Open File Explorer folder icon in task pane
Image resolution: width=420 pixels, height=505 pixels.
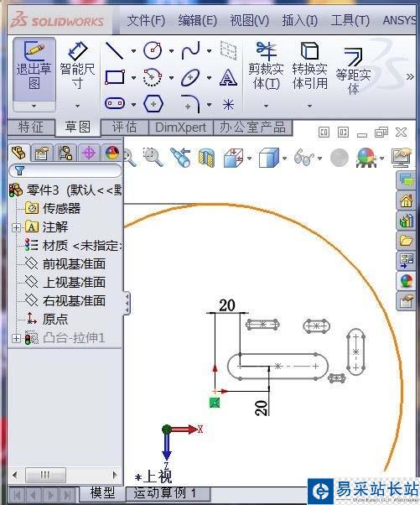(x=406, y=241)
